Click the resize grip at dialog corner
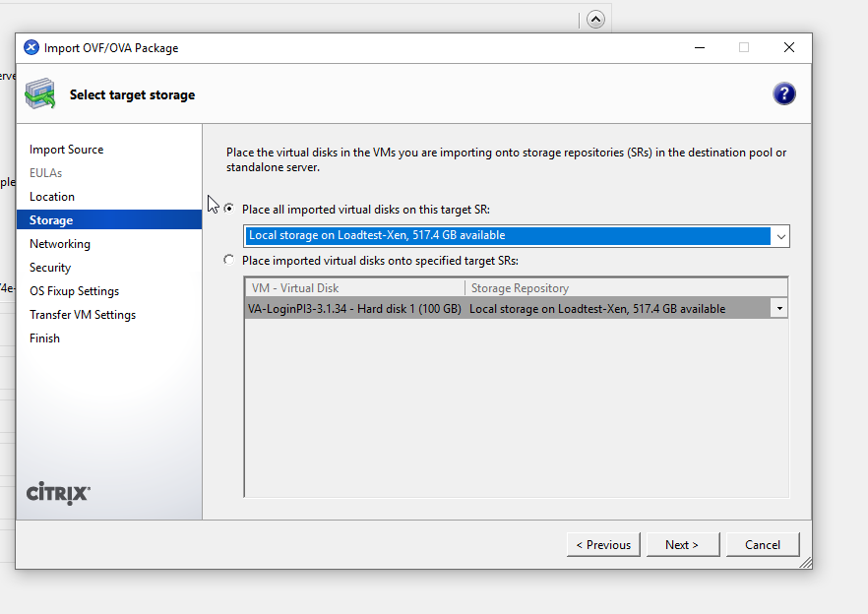The height and width of the screenshot is (614, 868). (x=806, y=563)
